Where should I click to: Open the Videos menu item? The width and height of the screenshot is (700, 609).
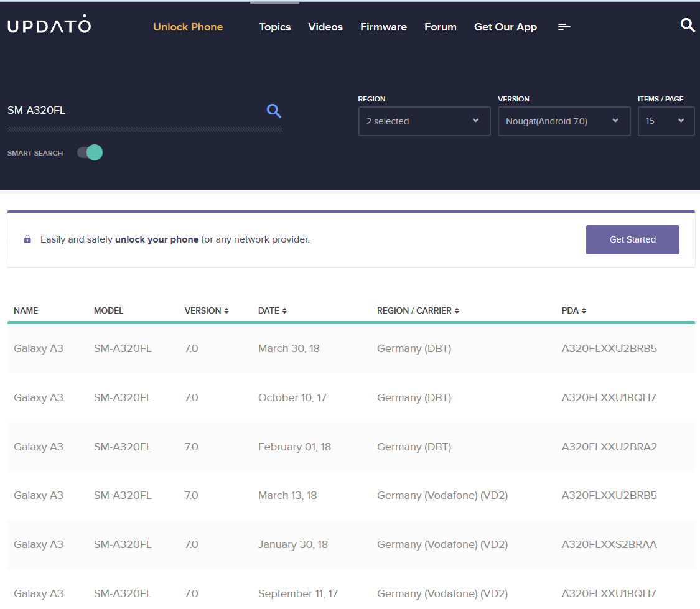(325, 27)
